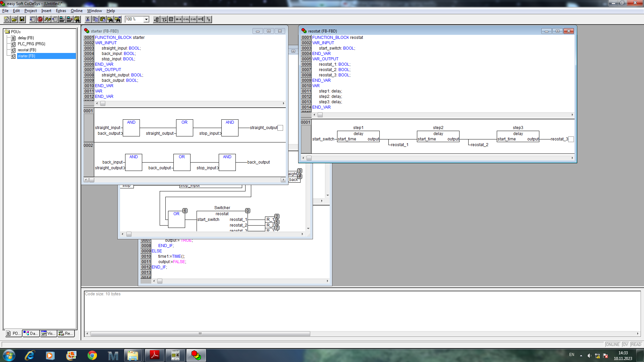Click the Negate toolbar icon
The height and width of the screenshot is (362, 644).
coord(201,19)
